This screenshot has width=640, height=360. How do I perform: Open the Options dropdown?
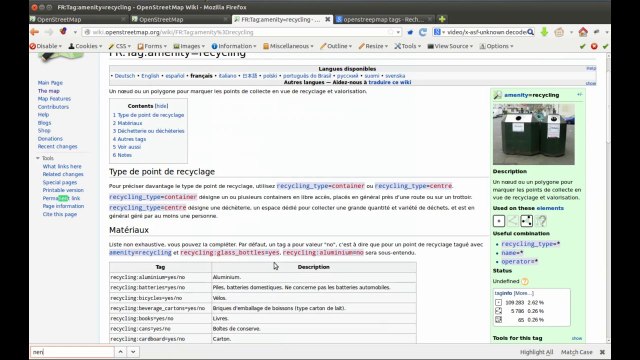496,46
